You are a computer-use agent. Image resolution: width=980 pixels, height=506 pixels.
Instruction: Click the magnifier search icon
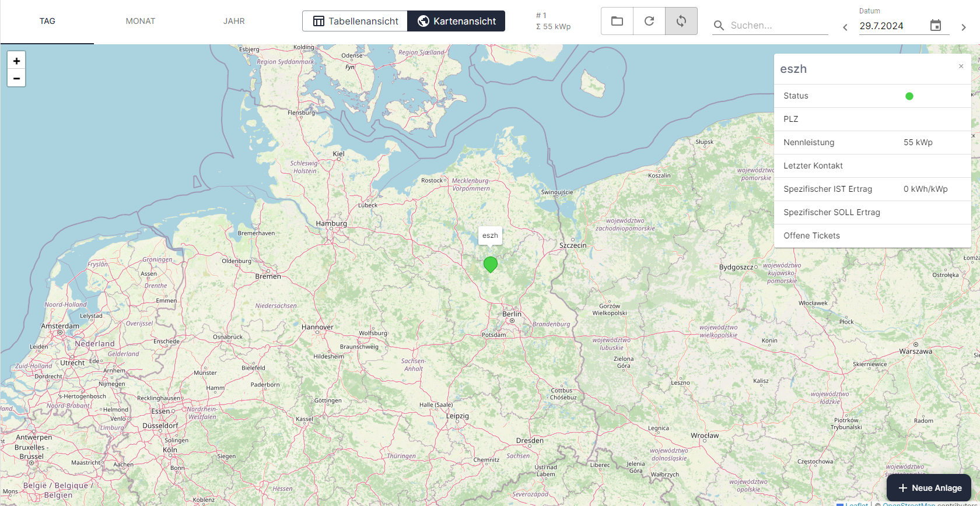click(x=719, y=26)
